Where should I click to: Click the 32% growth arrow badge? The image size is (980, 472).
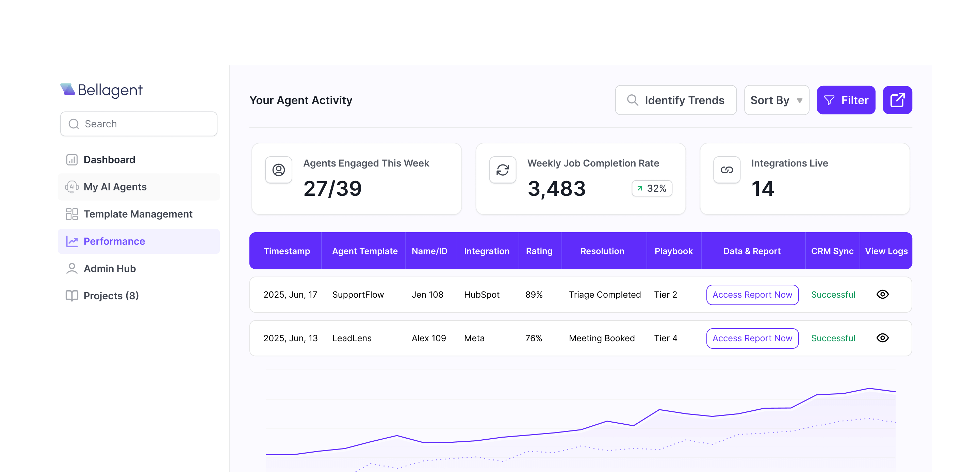652,188
